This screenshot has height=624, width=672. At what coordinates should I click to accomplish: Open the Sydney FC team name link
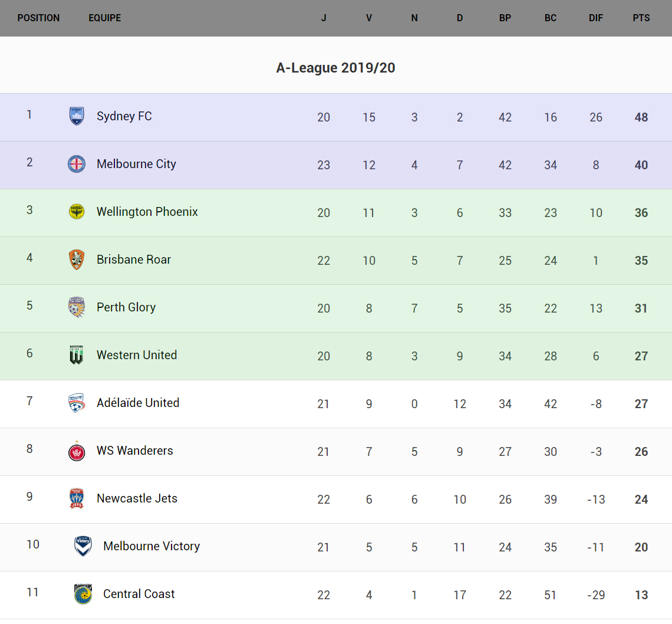pos(124,116)
